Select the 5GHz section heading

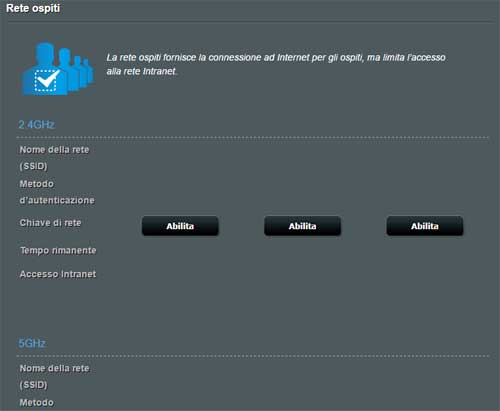32,343
